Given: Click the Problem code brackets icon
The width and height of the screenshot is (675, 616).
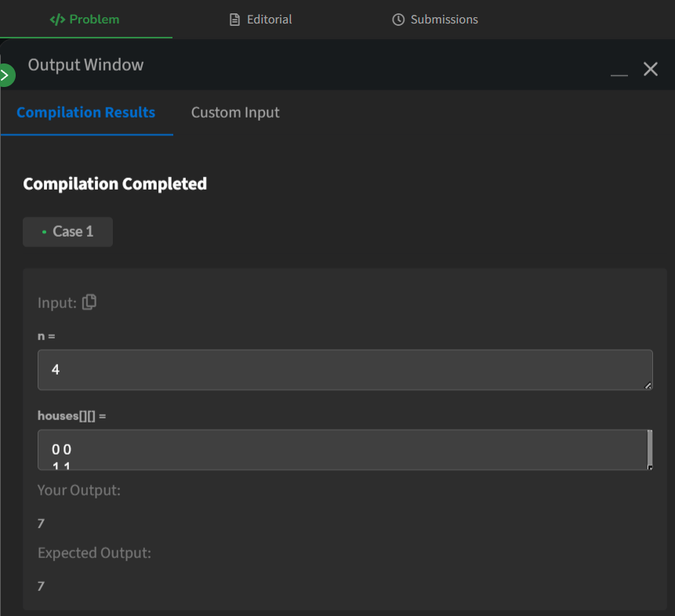Looking at the screenshot, I should coord(57,20).
